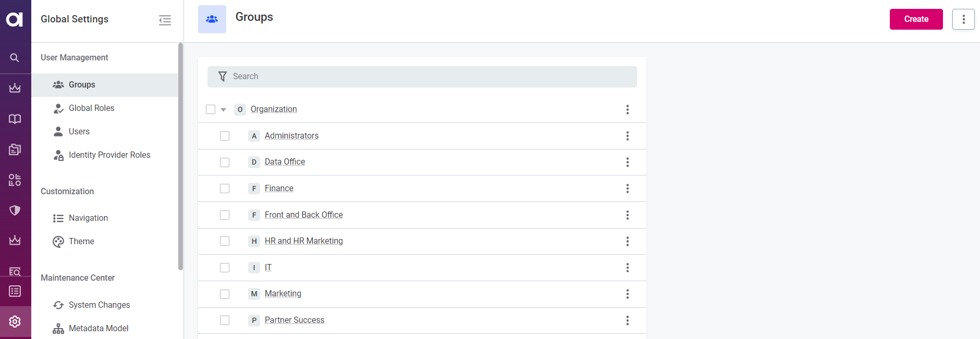Open Identity Provider Roles menu item
980x339 pixels.
pyautogui.click(x=109, y=155)
